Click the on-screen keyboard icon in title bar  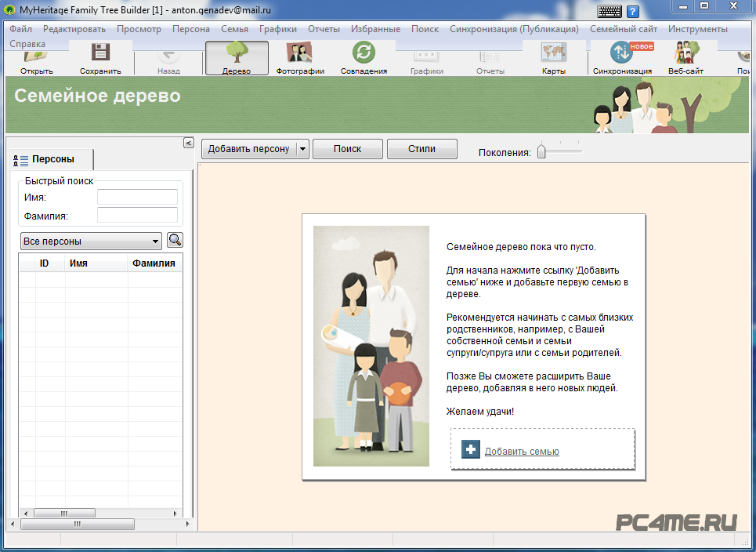pos(610,11)
